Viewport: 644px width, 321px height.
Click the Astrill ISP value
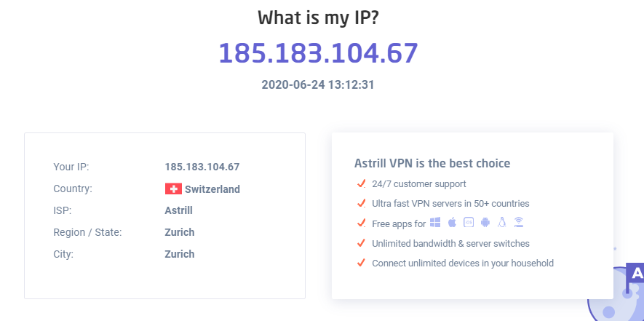(x=179, y=210)
